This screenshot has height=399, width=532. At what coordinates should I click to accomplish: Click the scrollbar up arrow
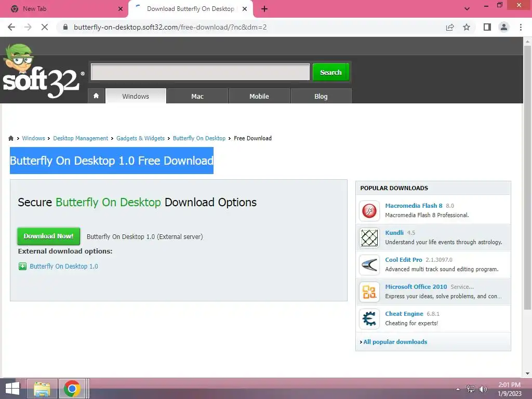point(527,41)
